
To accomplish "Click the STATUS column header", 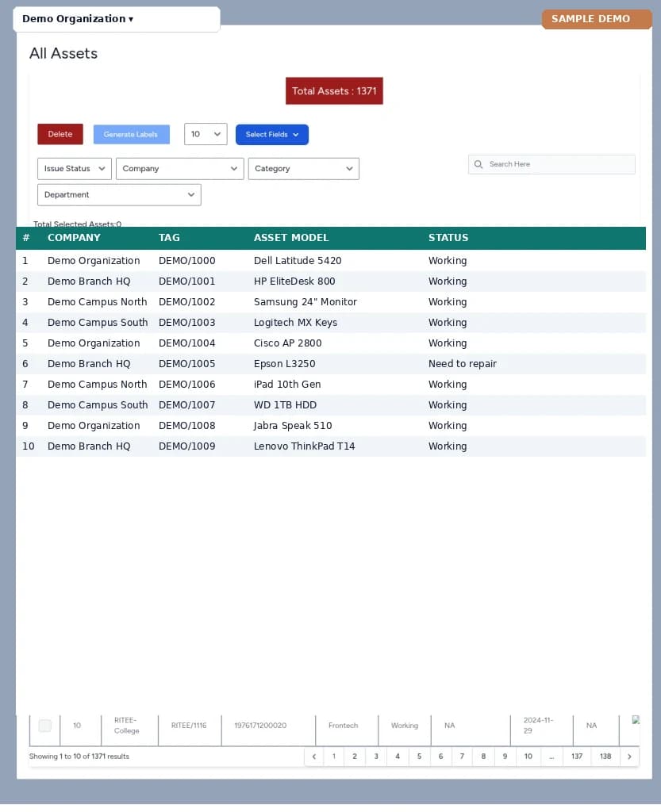I will coord(448,238).
